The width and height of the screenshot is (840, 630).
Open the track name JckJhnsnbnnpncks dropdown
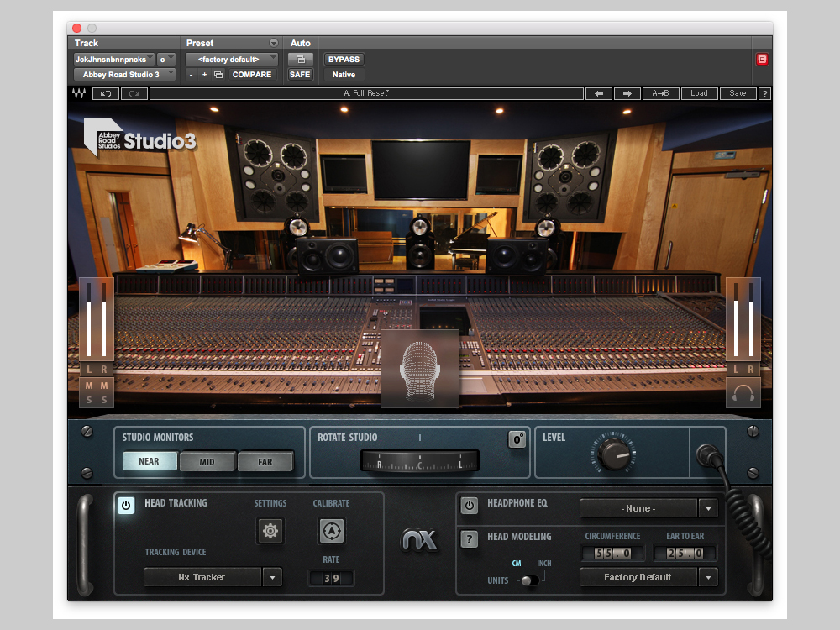click(x=114, y=60)
